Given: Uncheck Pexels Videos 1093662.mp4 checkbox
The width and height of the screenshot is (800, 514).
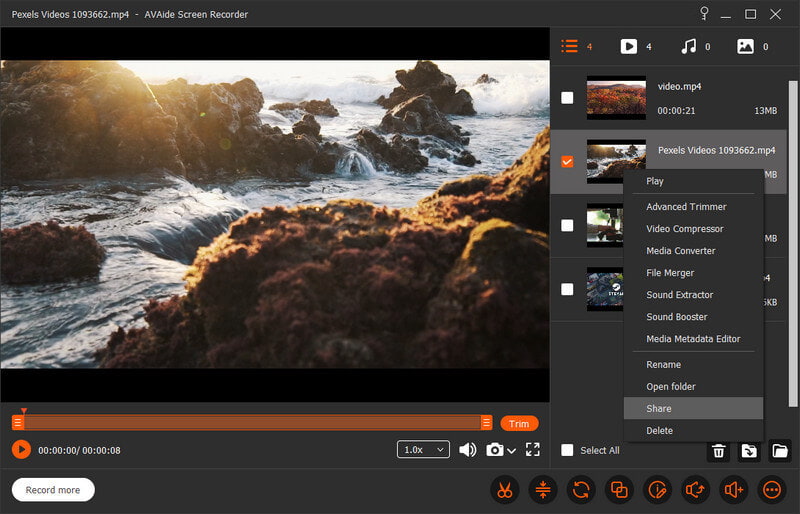Looking at the screenshot, I should point(567,161).
